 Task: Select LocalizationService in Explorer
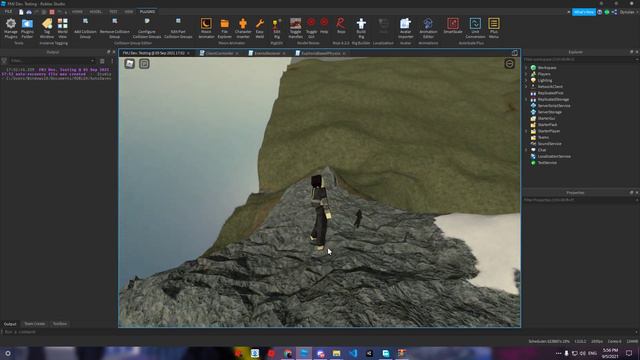pyautogui.click(x=554, y=156)
